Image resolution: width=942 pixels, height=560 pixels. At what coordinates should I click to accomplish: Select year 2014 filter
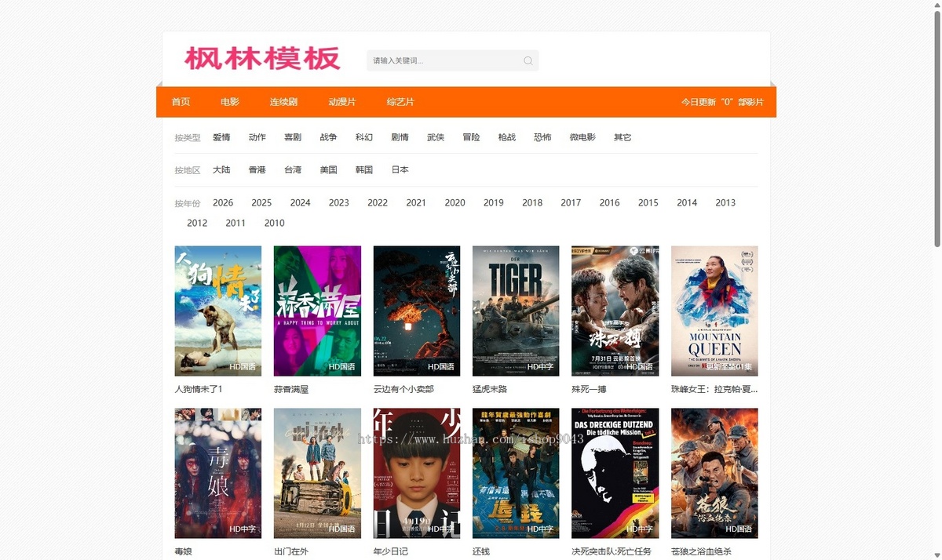[x=687, y=203]
